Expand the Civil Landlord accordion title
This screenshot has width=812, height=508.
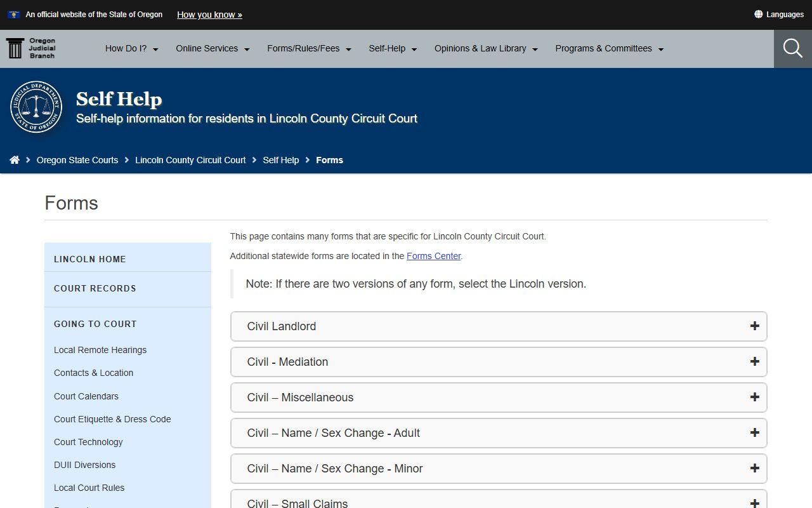tap(282, 326)
